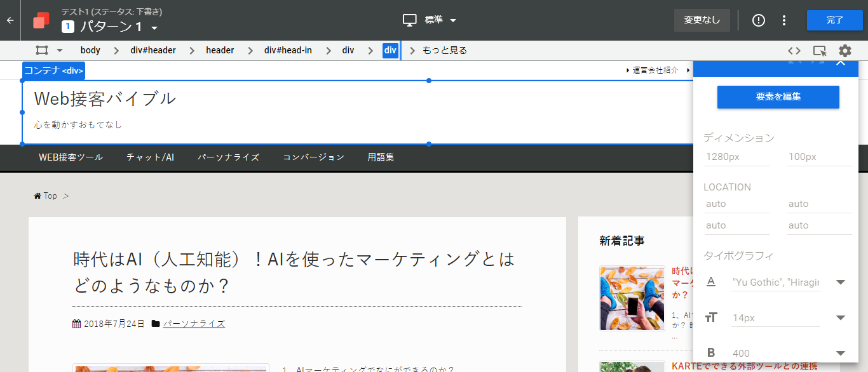The image size is (868, 372).
Task: Click the 変更なし button
Action: 702,20
